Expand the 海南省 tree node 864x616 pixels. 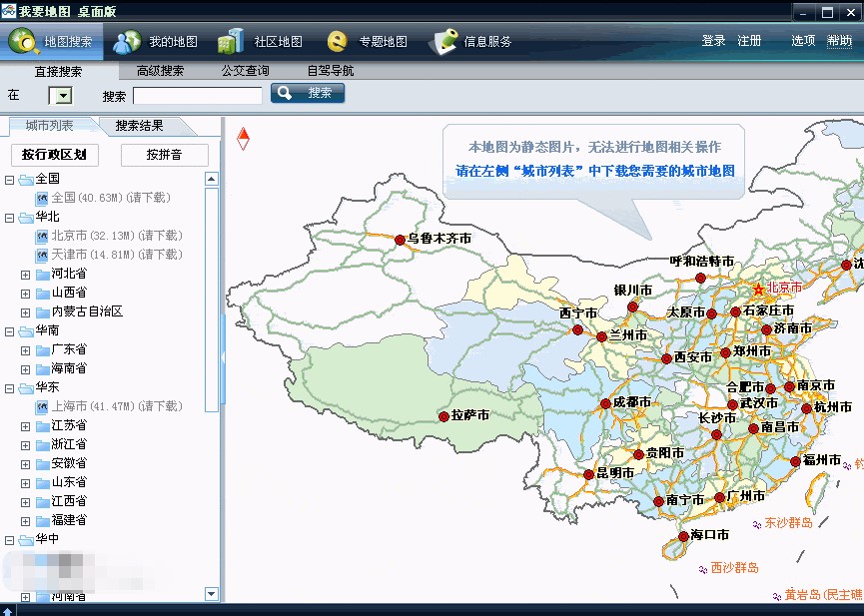[25, 369]
